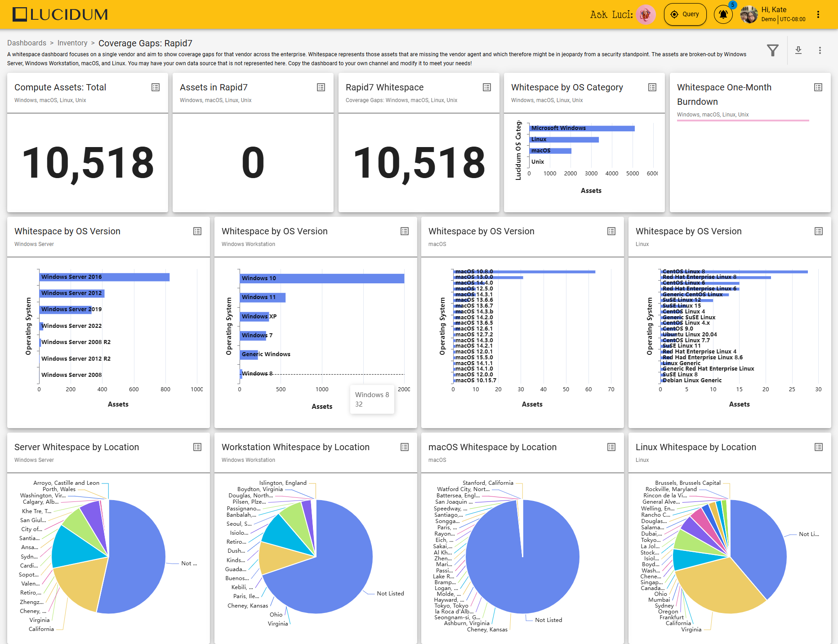Select the Microsoft Windows bar
838x644 pixels.
(x=582, y=128)
